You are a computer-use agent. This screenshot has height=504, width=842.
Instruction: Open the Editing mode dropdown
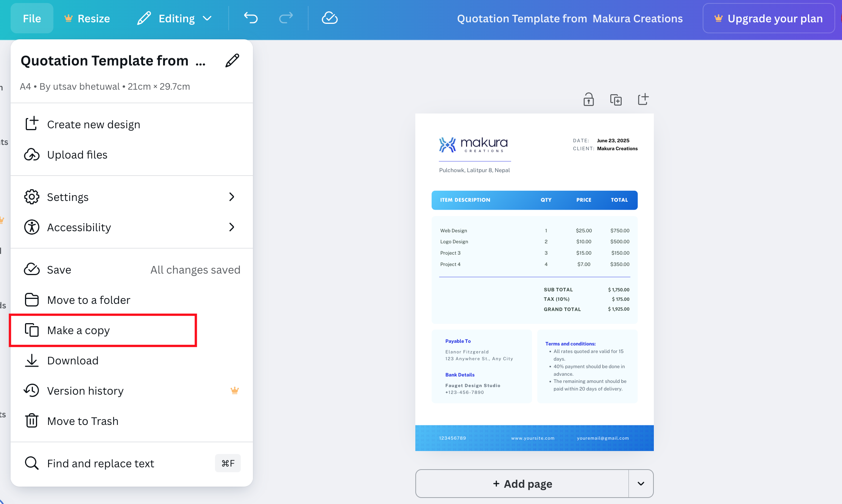click(175, 18)
